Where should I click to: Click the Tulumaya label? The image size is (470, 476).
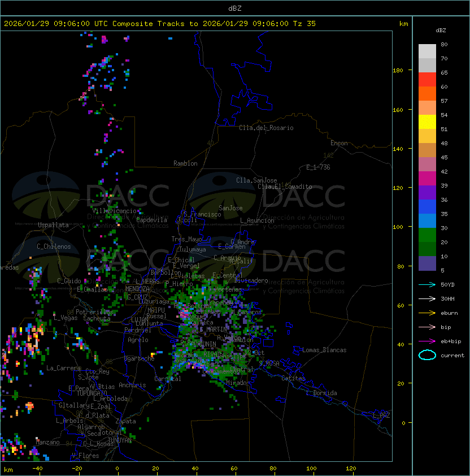[193, 249]
